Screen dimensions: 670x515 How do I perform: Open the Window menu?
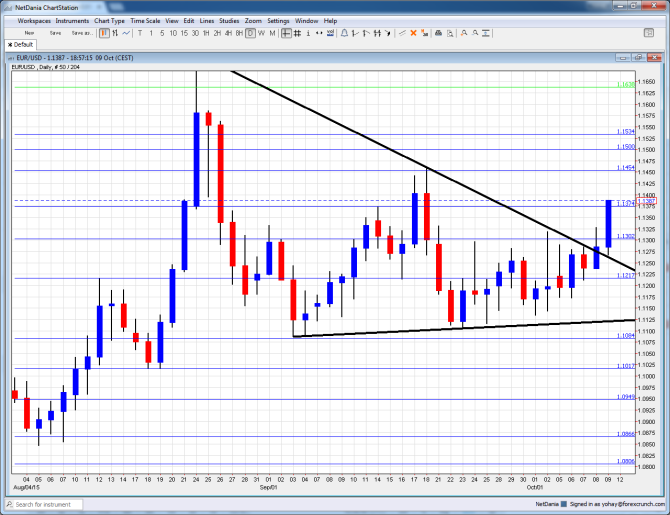click(x=306, y=21)
